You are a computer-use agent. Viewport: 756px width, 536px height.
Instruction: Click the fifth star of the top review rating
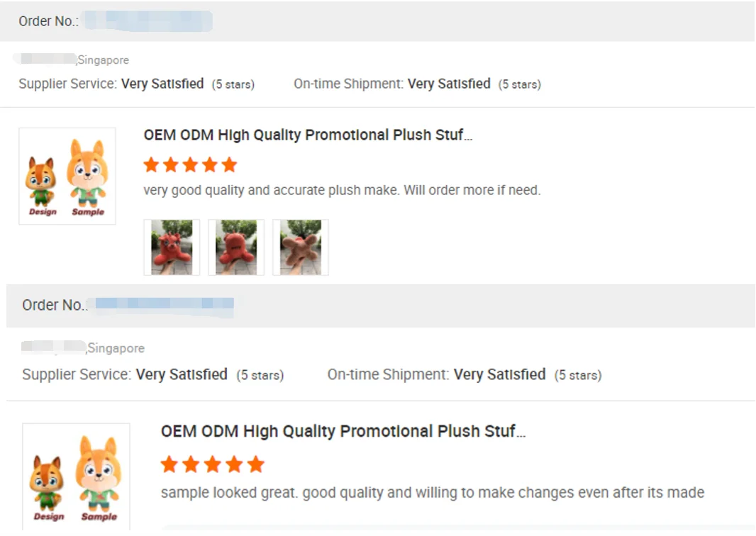point(229,165)
